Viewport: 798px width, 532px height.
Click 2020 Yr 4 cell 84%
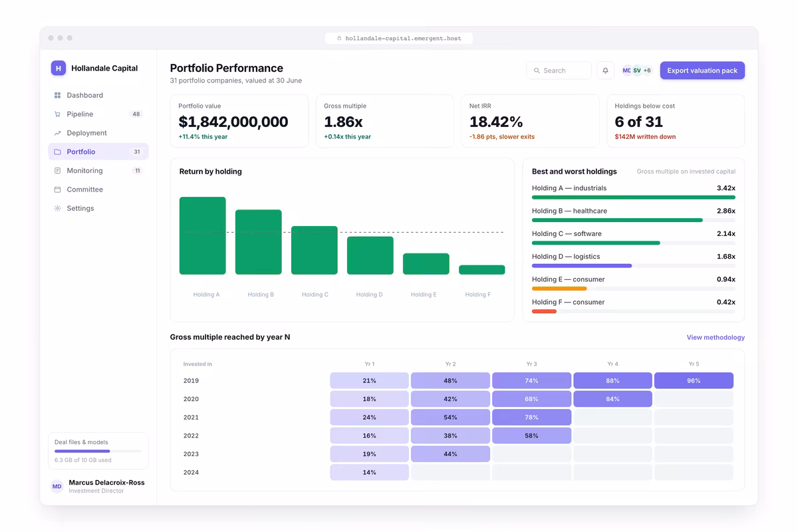click(612, 399)
